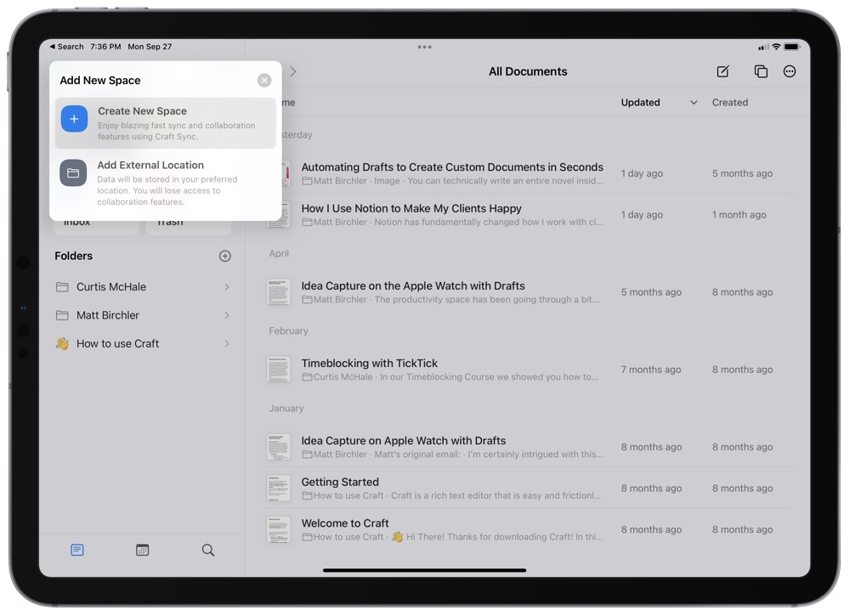Image resolution: width=850 pixels, height=616 pixels.
Task: Expand the Matt Birchler folder chevron
Action: pos(226,315)
